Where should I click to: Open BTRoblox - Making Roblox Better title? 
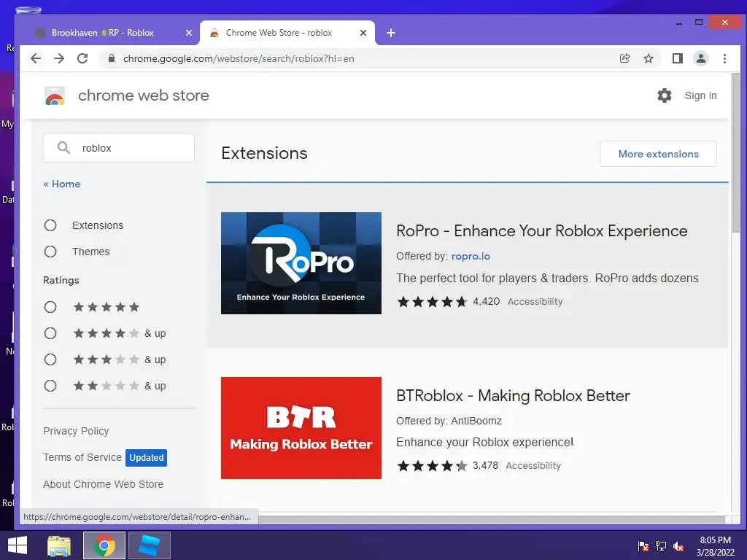point(513,396)
